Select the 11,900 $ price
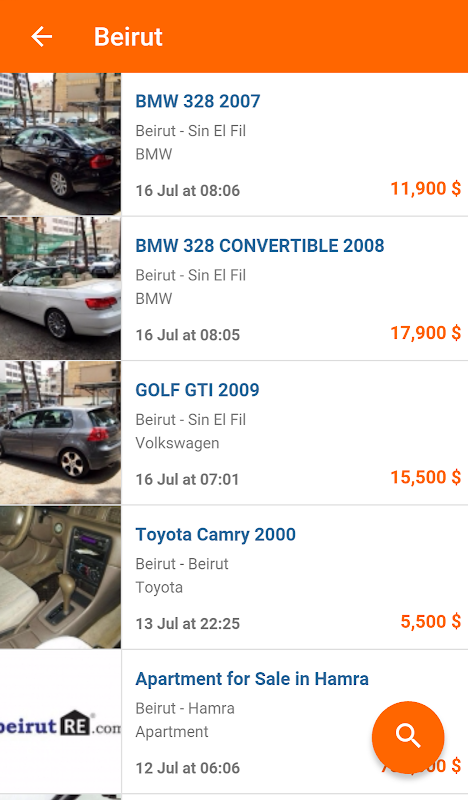 point(426,188)
